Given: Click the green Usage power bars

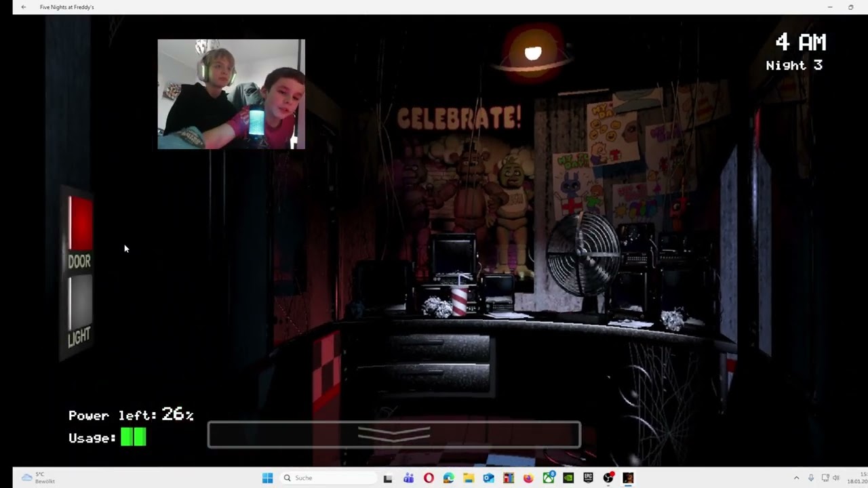Looking at the screenshot, I should pyautogui.click(x=133, y=437).
